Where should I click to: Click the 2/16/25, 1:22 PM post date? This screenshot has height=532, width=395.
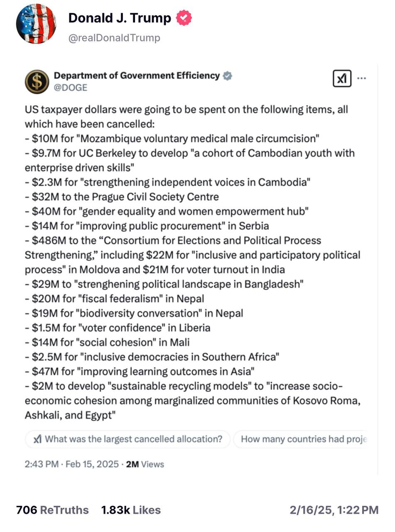(x=334, y=510)
